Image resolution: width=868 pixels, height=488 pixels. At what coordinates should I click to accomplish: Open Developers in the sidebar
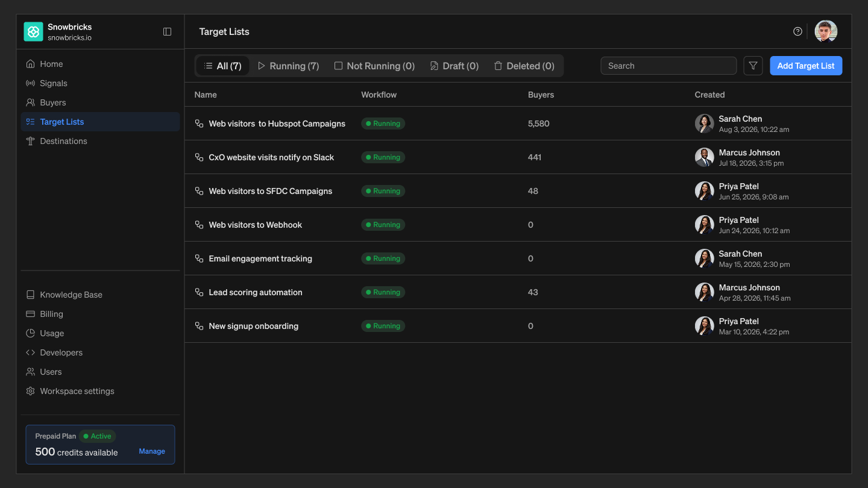(x=100, y=352)
